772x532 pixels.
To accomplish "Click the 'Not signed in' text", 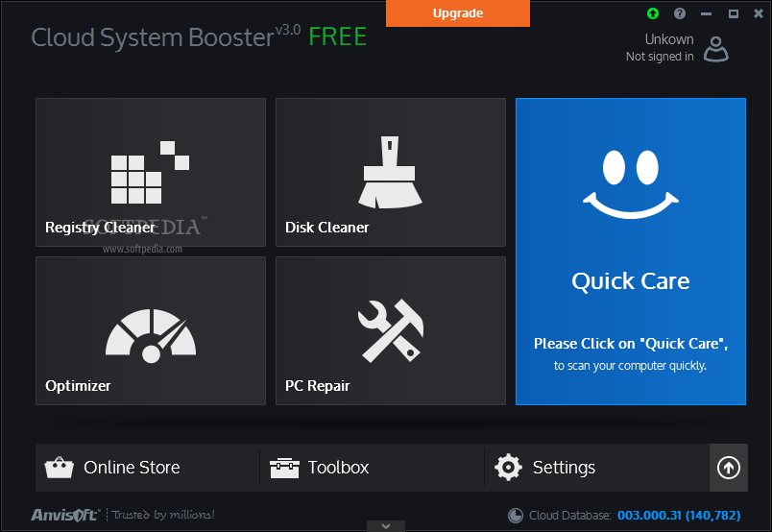I will coord(660,57).
